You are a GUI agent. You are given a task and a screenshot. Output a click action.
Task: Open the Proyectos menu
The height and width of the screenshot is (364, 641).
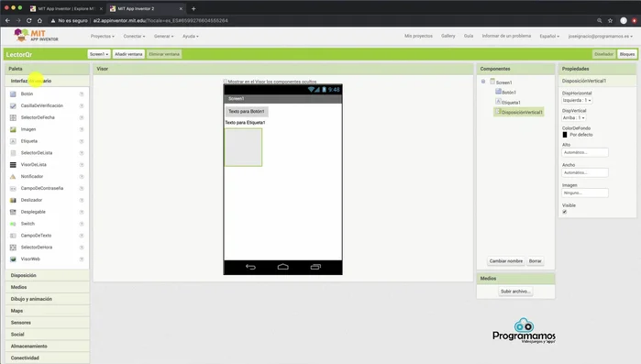pyautogui.click(x=103, y=37)
